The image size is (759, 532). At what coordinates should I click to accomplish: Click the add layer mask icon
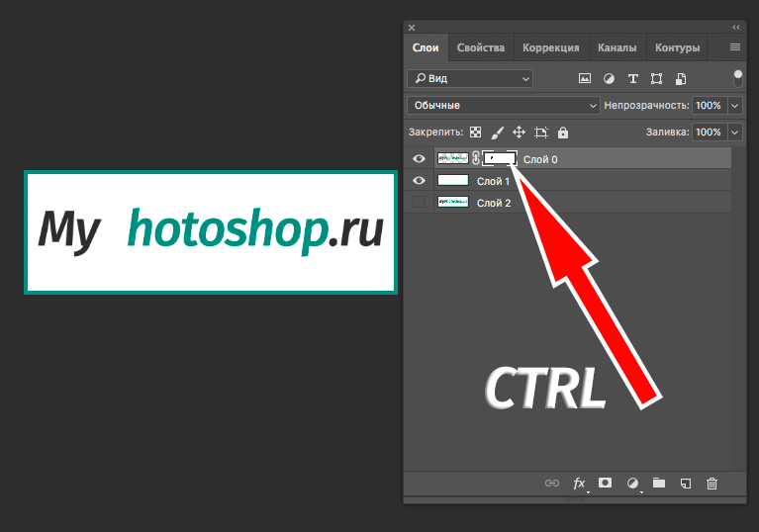[x=605, y=483]
